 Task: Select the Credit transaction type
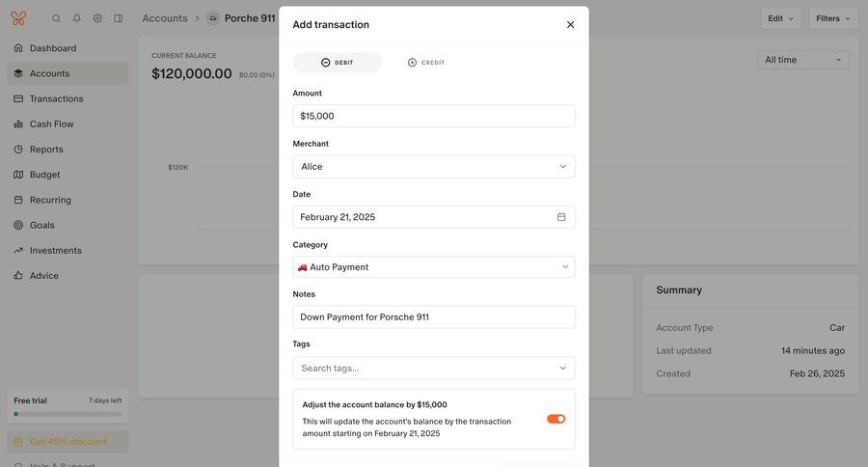(x=425, y=63)
